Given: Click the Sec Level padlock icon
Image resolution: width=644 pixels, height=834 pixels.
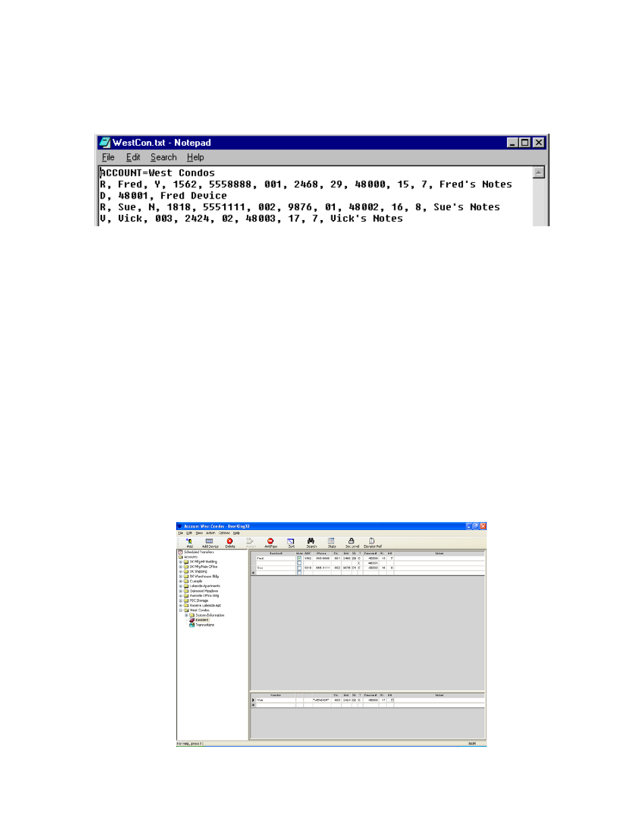Looking at the screenshot, I should click(352, 542).
